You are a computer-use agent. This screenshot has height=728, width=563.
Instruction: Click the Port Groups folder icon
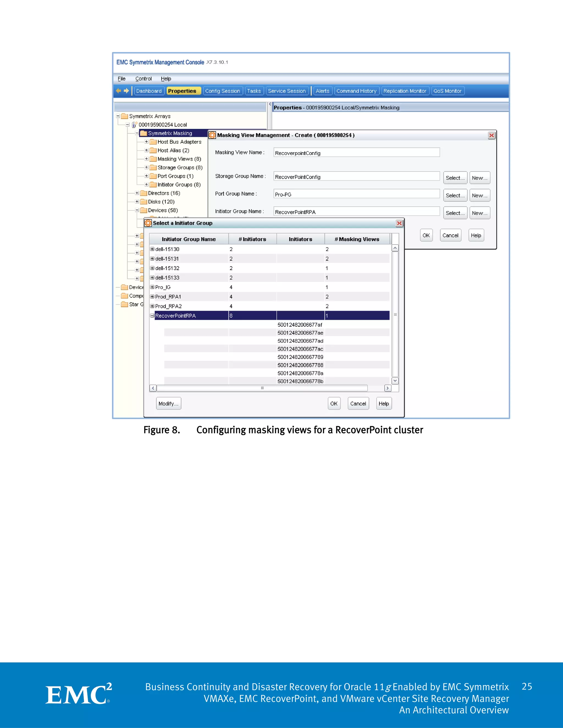click(x=153, y=176)
